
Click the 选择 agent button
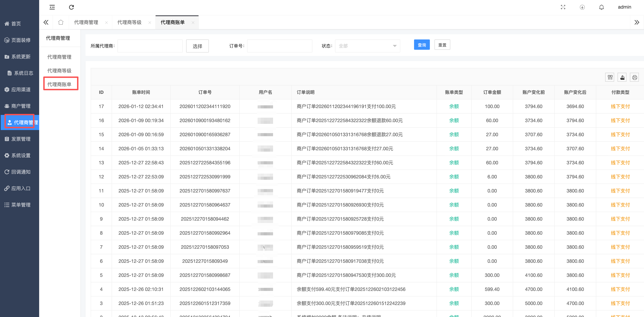tap(197, 46)
